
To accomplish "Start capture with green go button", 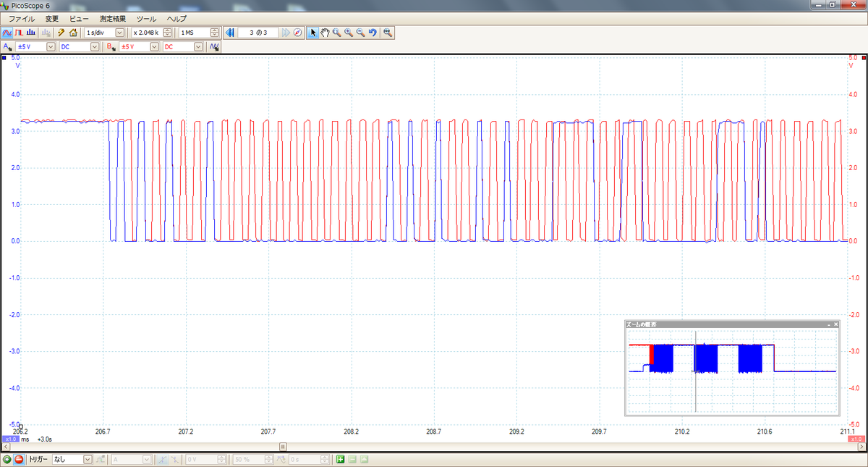I will (x=7, y=459).
